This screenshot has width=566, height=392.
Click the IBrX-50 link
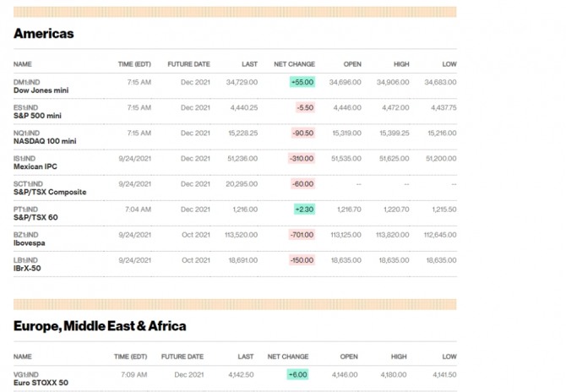click(x=28, y=268)
